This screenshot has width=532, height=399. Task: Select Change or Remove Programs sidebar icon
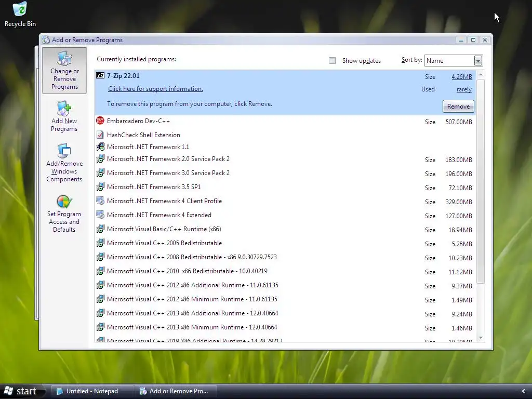pos(64,71)
